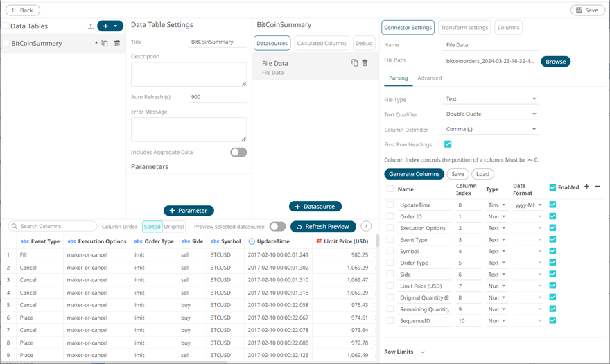Screen dimensions: 610x364
Task: Open the Advanced parsing tab
Action: point(429,78)
